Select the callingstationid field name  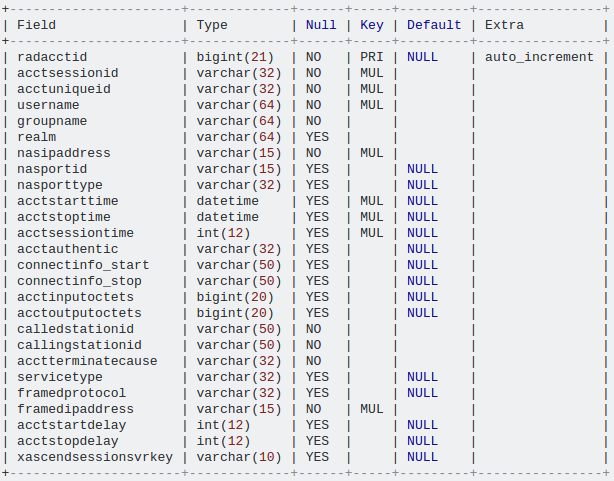79,345
